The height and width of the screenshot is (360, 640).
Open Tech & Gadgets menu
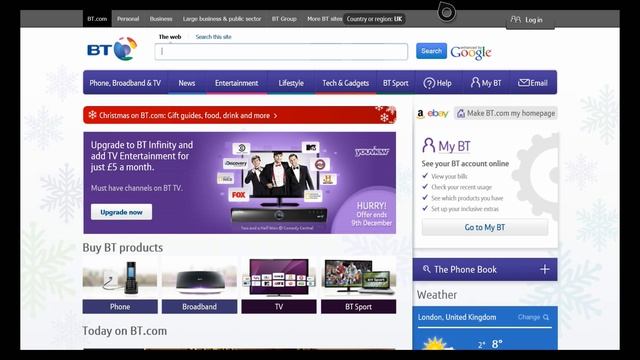point(346,83)
